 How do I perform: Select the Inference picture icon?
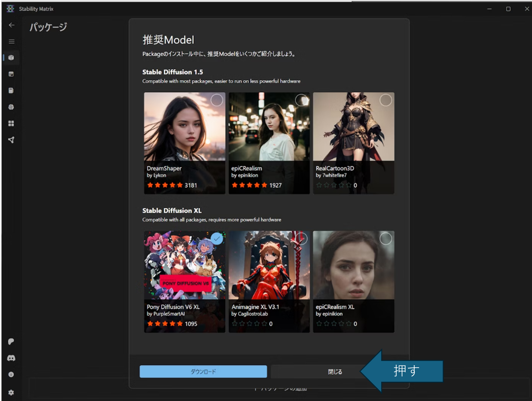11,74
